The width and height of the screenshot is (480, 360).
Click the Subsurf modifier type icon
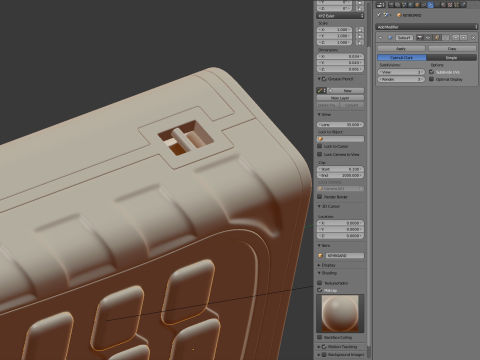390,38
